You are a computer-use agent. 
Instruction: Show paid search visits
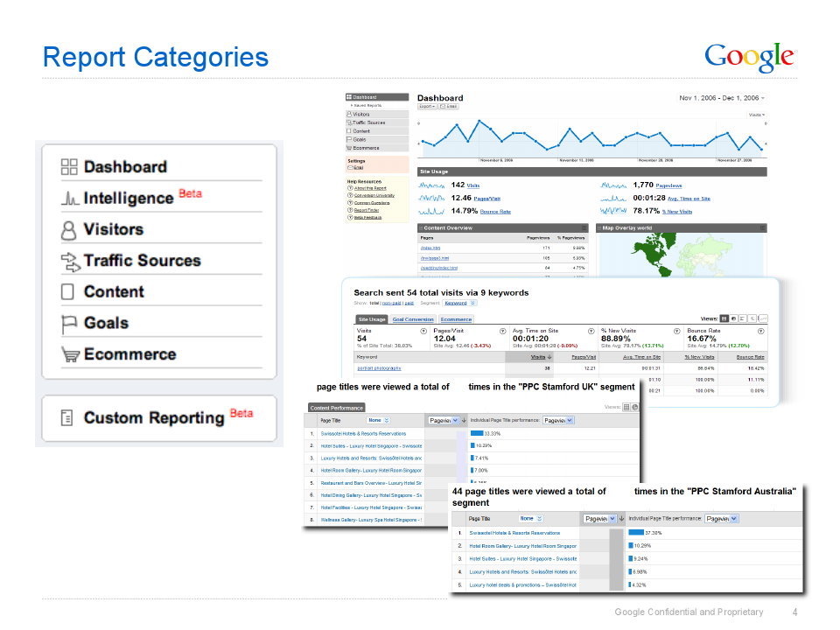pos(409,304)
